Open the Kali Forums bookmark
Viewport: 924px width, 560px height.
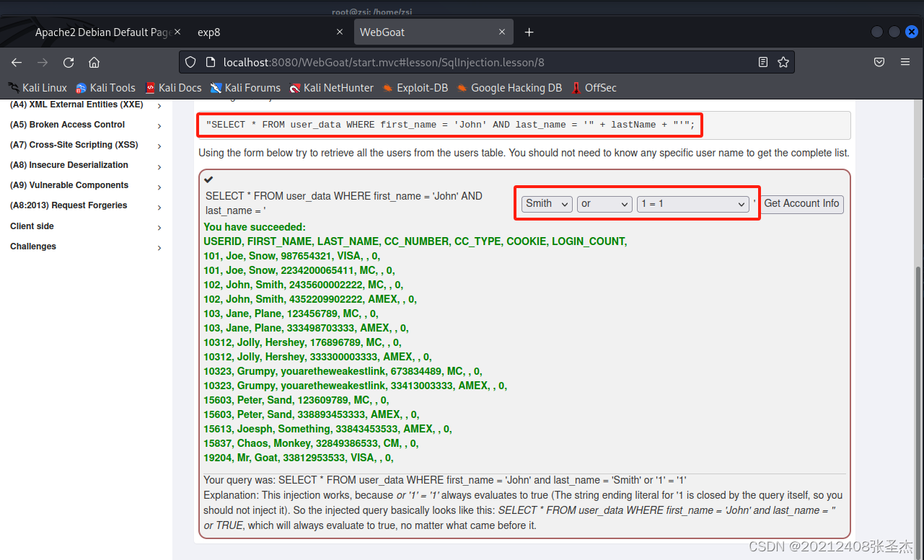[245, 88]
